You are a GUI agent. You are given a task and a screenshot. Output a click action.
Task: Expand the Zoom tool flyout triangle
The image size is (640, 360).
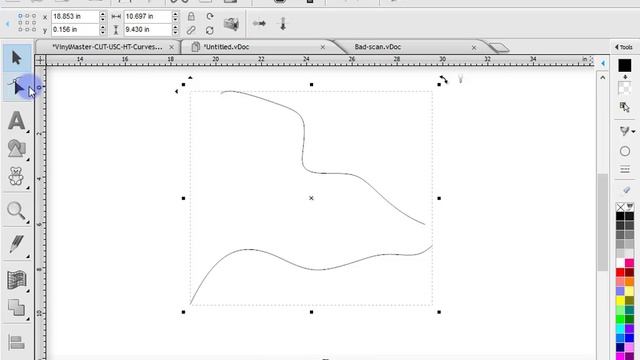click(28, 222)
